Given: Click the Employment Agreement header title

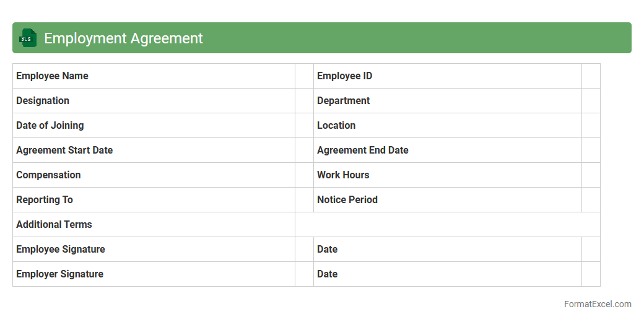Looking at the screenshot, I should coord(123,38).
